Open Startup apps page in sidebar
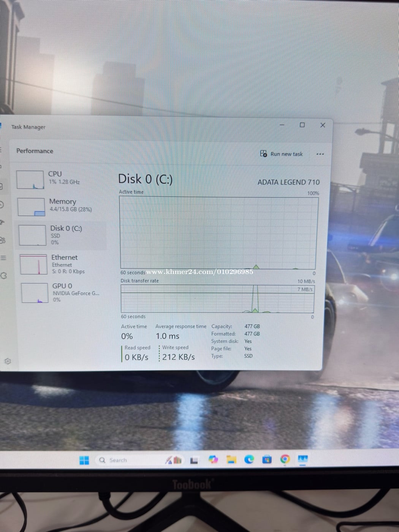Viewport: 399px width, 532px height. pos(2,222)
